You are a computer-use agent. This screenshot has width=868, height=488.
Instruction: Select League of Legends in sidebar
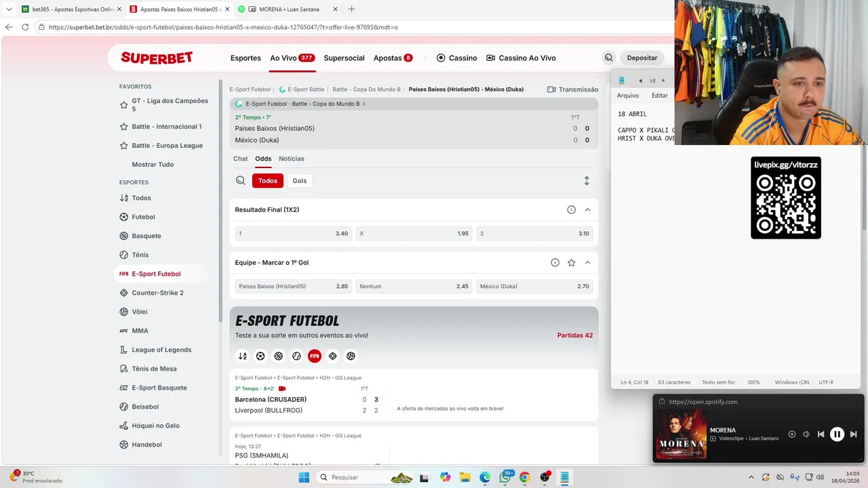161,350
